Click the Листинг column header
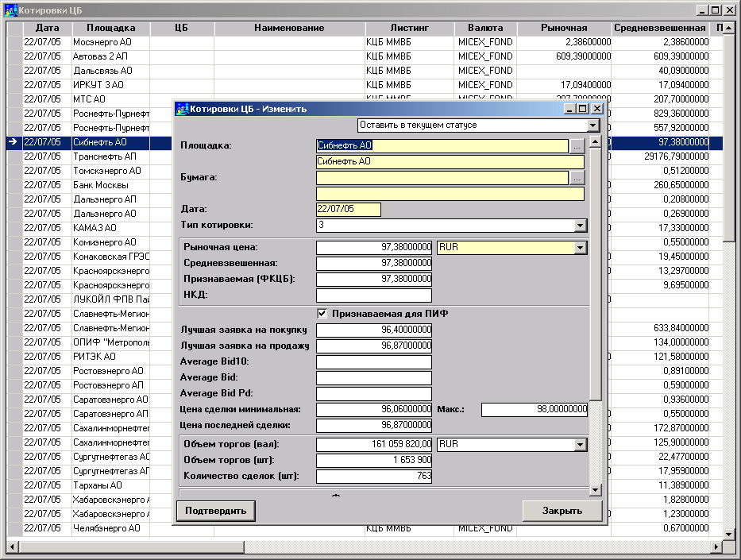The height and width of the screenshot is (560, 741). [x=410, y=28]
